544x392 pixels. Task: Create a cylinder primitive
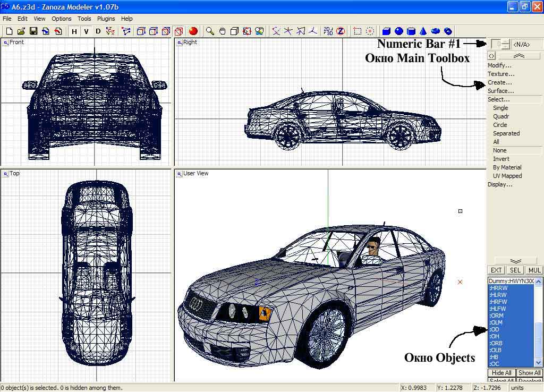click(x=411, y=31)
